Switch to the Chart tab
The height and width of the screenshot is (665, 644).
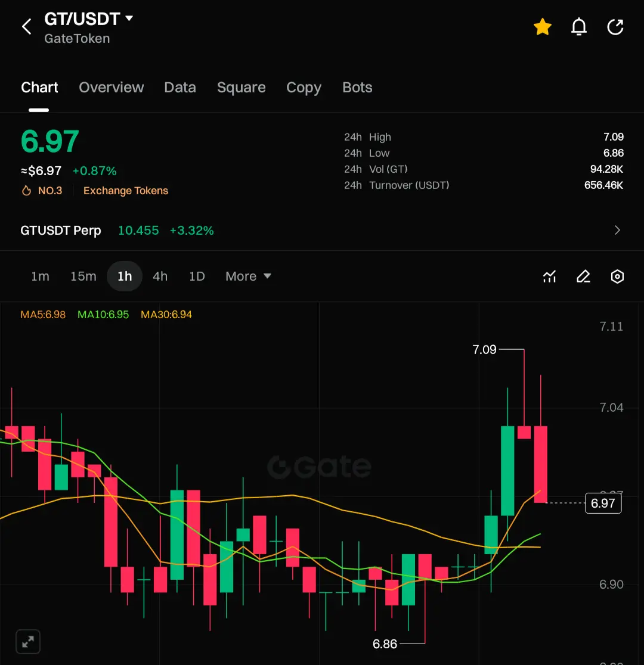(x=39, y=88)
